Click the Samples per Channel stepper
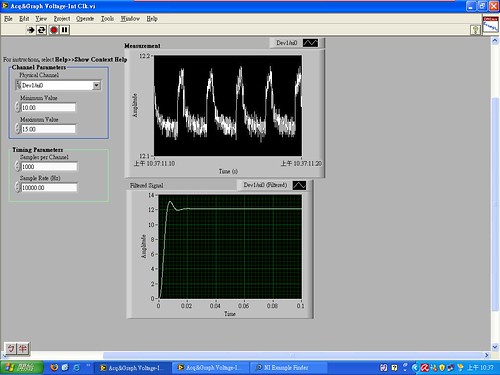This screenshot has height=375, width=500. coord(17,166)
